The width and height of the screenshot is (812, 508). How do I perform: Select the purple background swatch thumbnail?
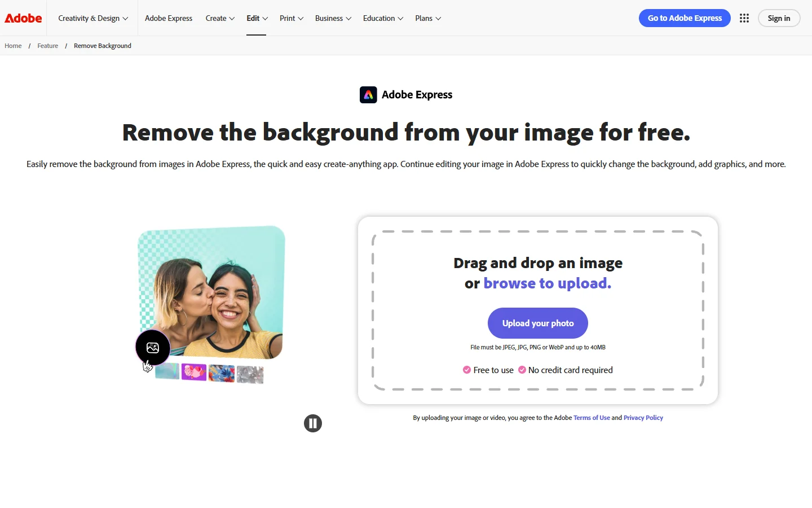(x=194, y=374)
